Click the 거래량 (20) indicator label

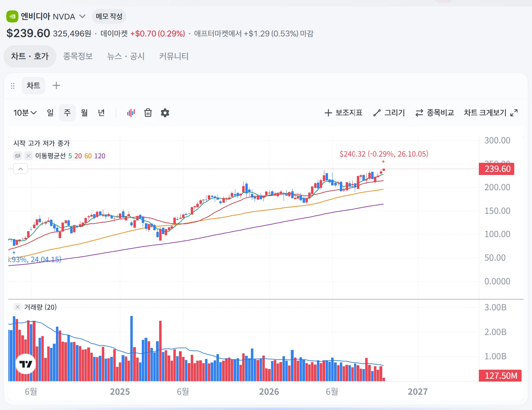pyautogui.click(x=40, y=307)
